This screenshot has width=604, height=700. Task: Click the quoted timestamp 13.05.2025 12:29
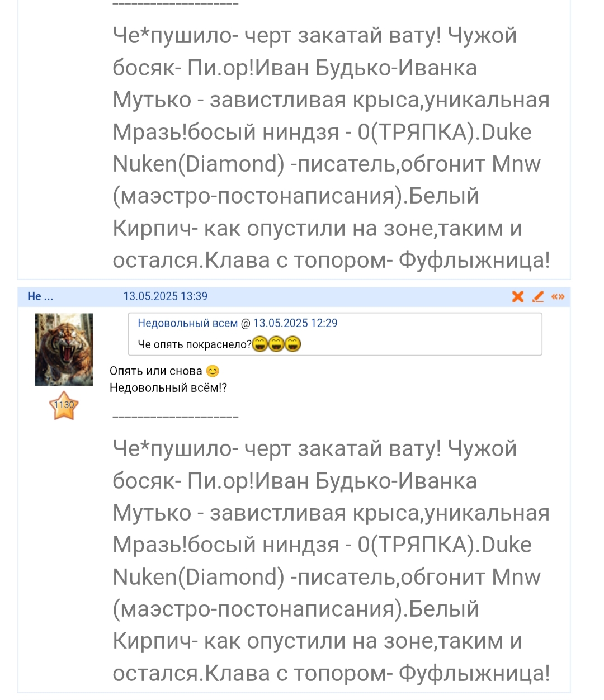tap(295, 323)
